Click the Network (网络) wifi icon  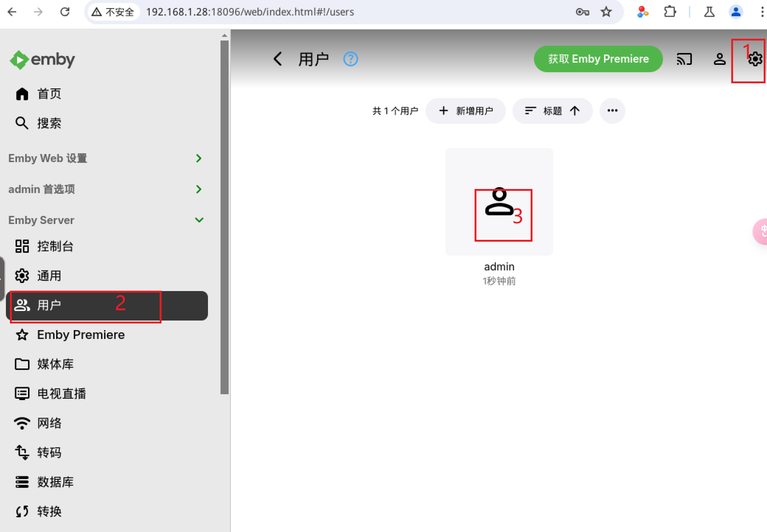[x=22, y=423]
